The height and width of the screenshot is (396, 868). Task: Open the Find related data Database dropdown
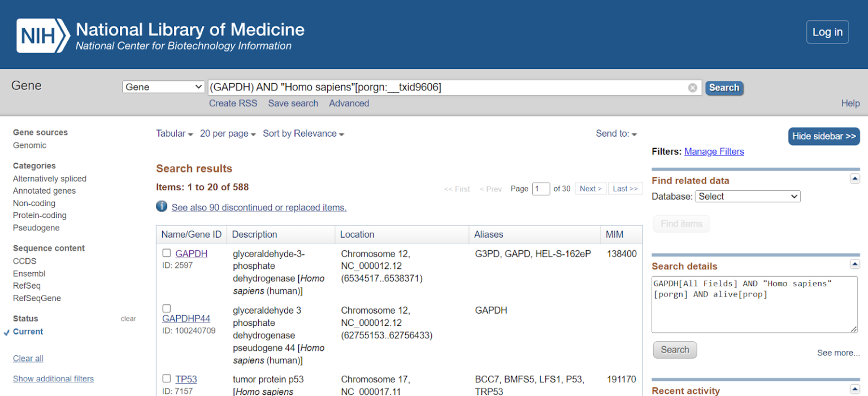click(x=748, y=197)
